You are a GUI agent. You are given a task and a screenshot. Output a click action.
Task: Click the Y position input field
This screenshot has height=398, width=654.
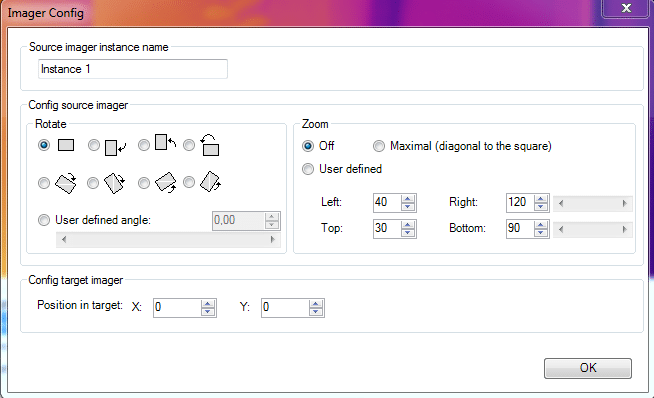pyautogui.click(x=285, y=308)
